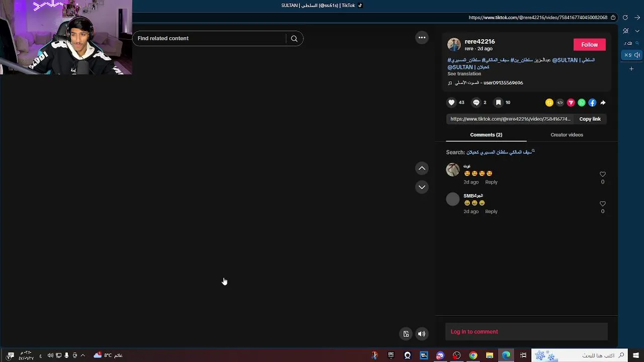The image size is (644, 362).
Task: Bookmark the video with the save icon
Action: pos(498,103)
